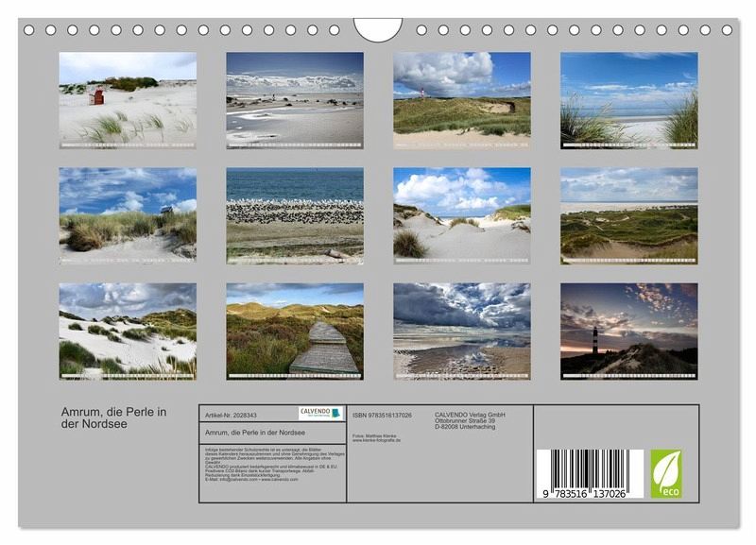The height and width of the screenshot is (545, 756).
Task: Open the red beach chair dune photo
Action: [x=128, y=100]
